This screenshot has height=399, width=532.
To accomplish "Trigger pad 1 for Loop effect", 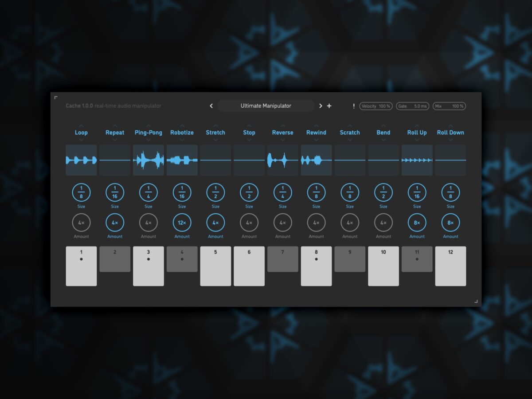I will pyautogui.click(x=81, y=266).
